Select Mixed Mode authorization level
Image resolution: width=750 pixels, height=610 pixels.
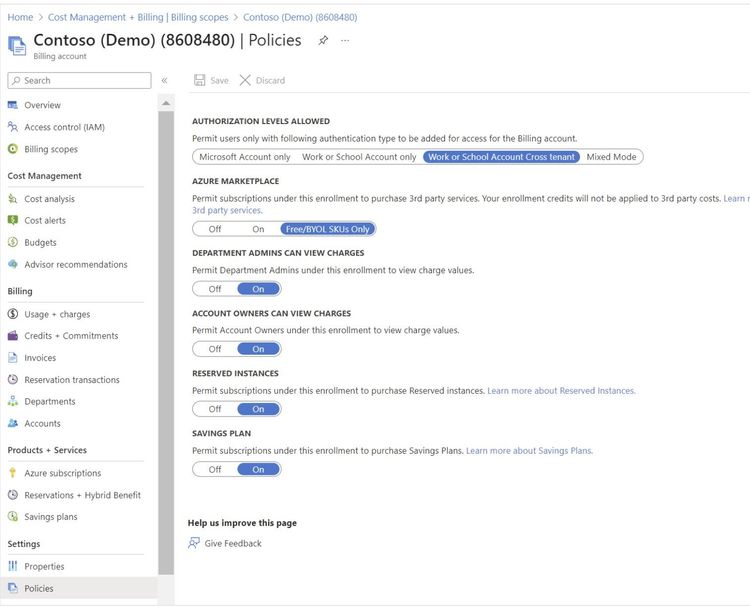[x=611, y=157]
